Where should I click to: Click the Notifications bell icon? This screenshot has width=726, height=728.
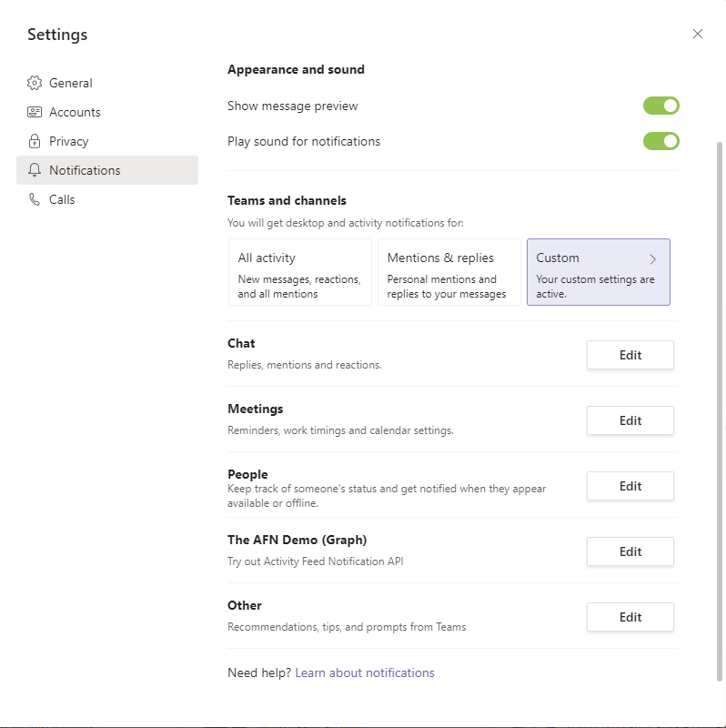point(35,170)
